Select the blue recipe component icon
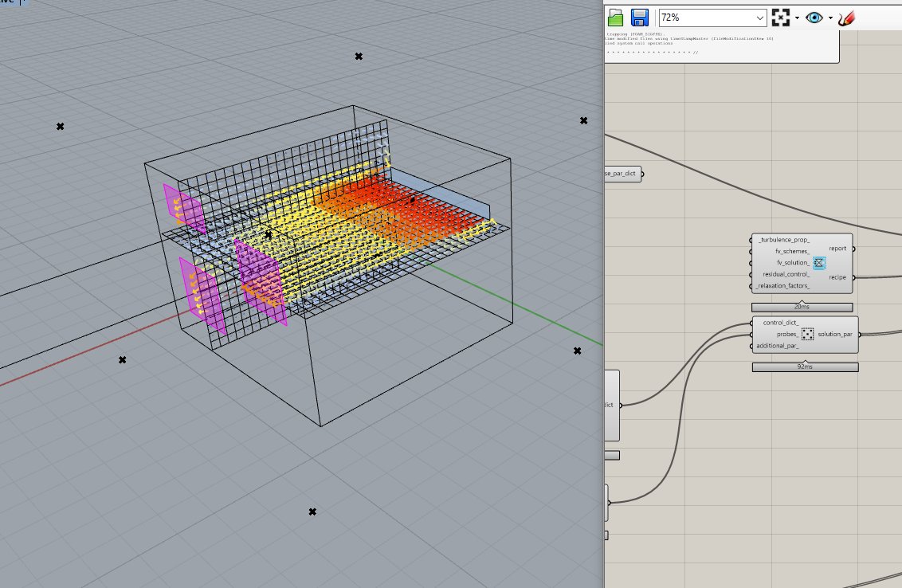Image resolution: width=902 pixels, height=588 pixels. tap(819, 263)
